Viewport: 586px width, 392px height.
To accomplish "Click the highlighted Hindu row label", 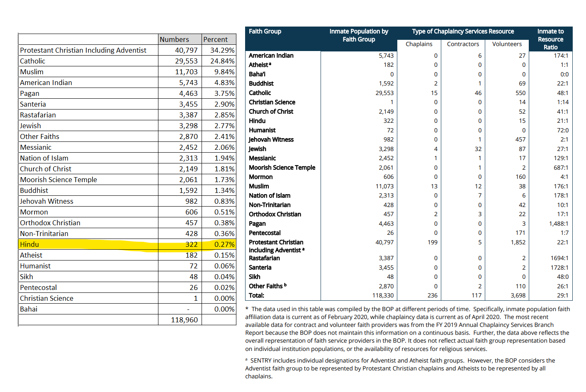I will [x=30, y=244].
